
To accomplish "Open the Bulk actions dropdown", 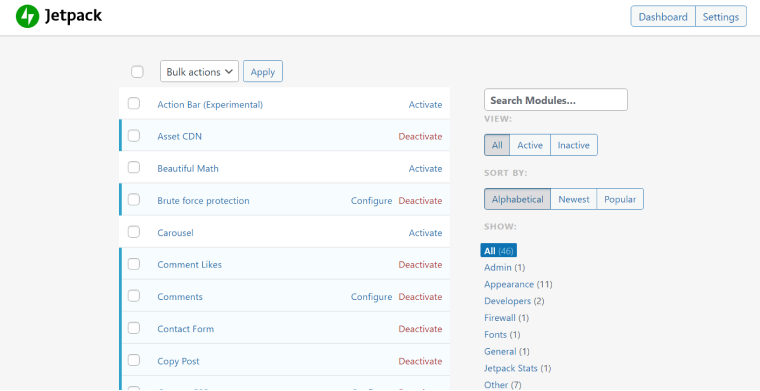I will 199,72.
